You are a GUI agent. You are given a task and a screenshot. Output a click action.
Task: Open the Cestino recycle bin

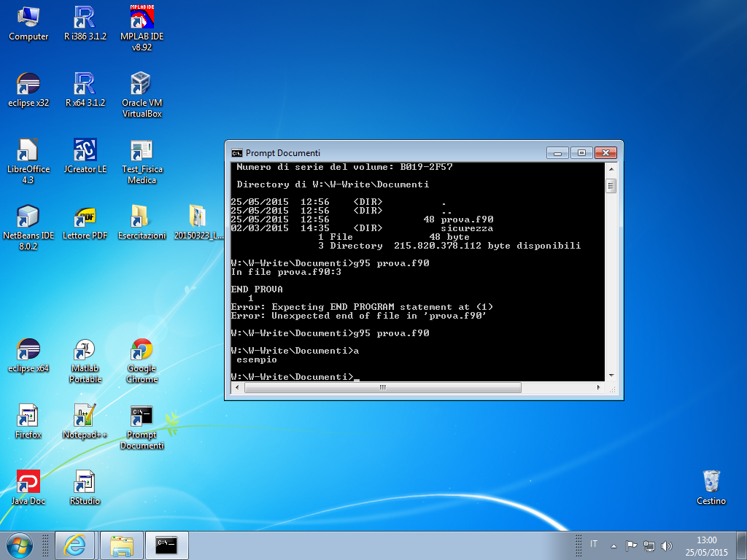click(x=711, y=482)
